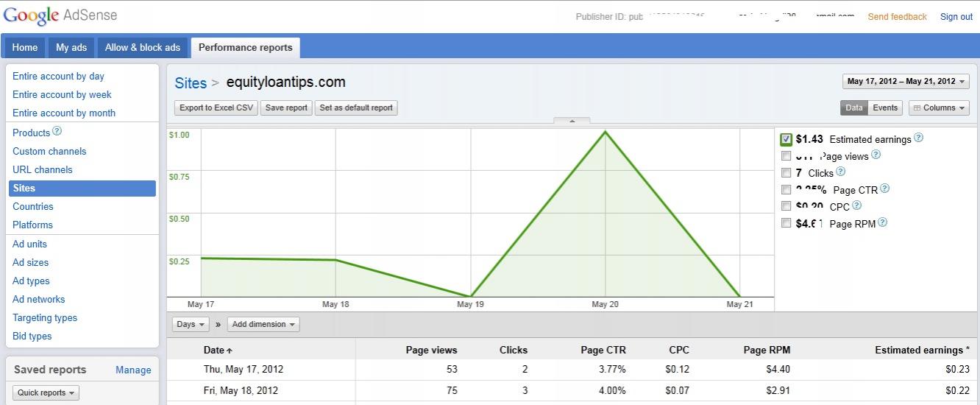Image resolution: width=980 pixels, height=405 pixels.
Task: Open help icon beside Page views
Action: point(876,155)
